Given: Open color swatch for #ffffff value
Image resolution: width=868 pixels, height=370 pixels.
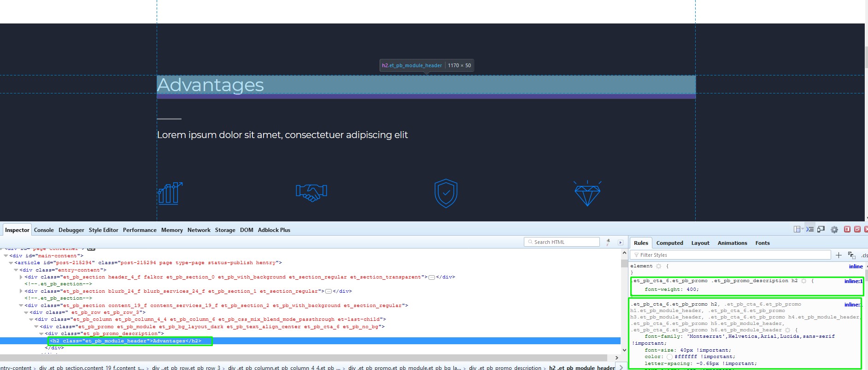Looking at the screenshot, I should [669, 357].
